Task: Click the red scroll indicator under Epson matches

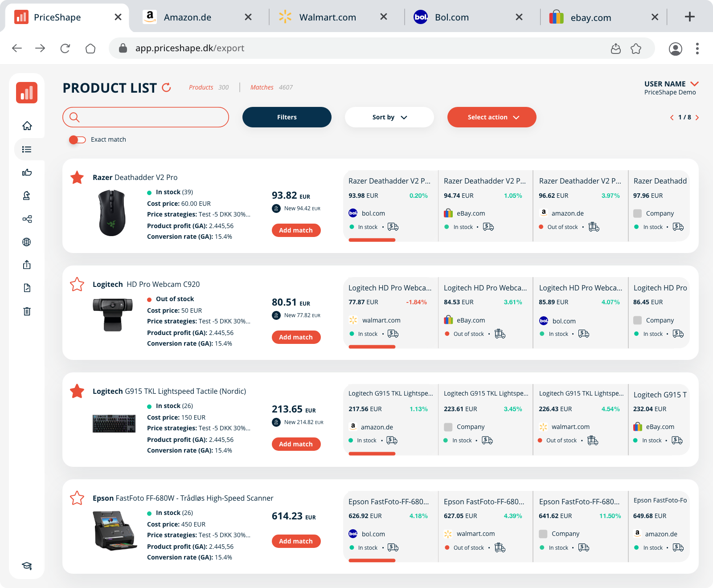Action: (x=372, y=560)
